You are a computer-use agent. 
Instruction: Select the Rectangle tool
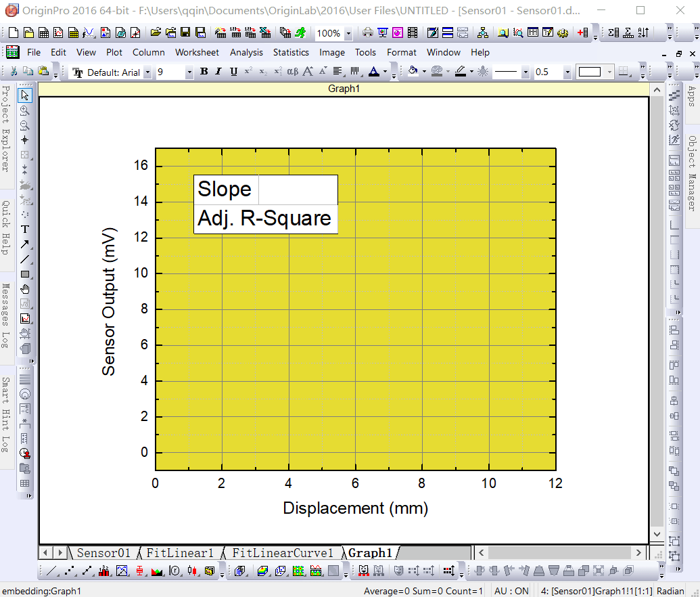click(x=25, y=274)
